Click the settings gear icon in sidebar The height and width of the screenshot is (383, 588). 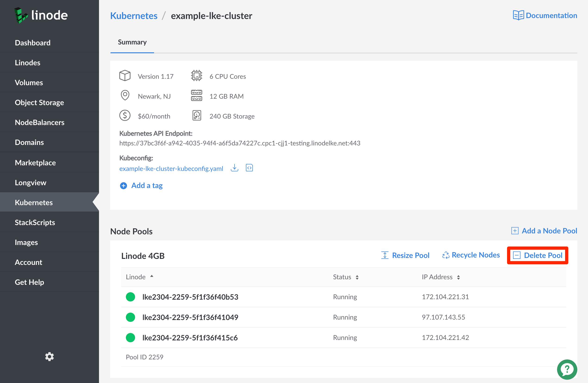(50, 356)
